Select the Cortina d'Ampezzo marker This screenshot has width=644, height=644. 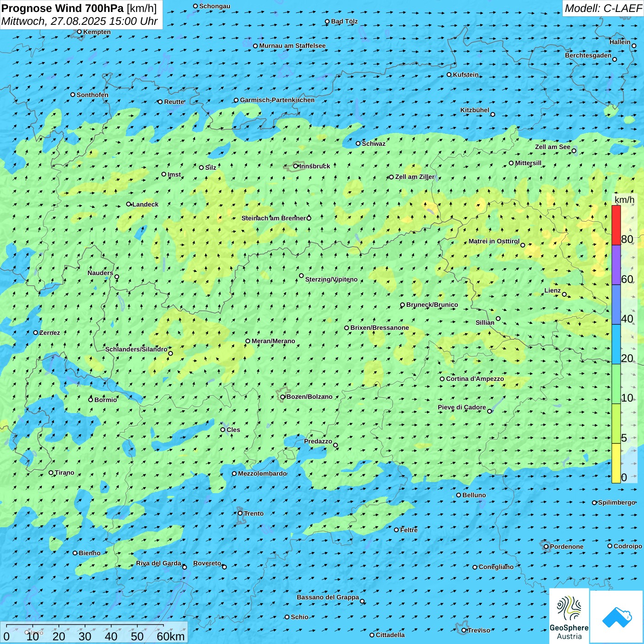pos(442,379)
